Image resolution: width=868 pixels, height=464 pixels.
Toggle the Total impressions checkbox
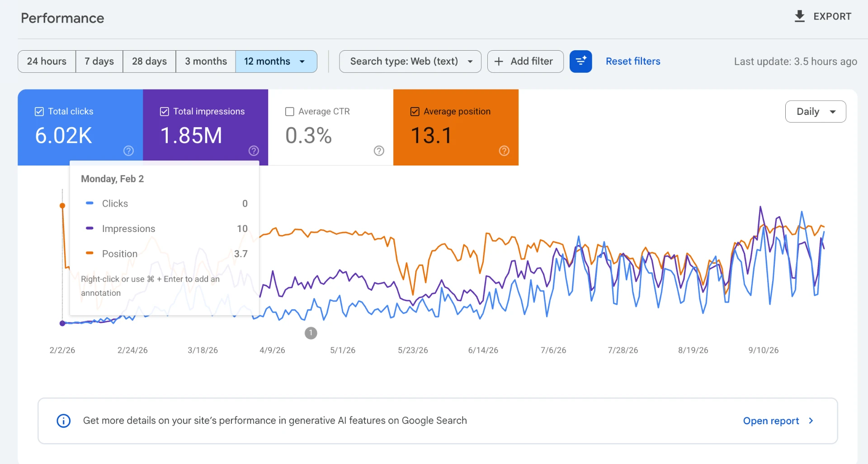(x=165, y=111)
